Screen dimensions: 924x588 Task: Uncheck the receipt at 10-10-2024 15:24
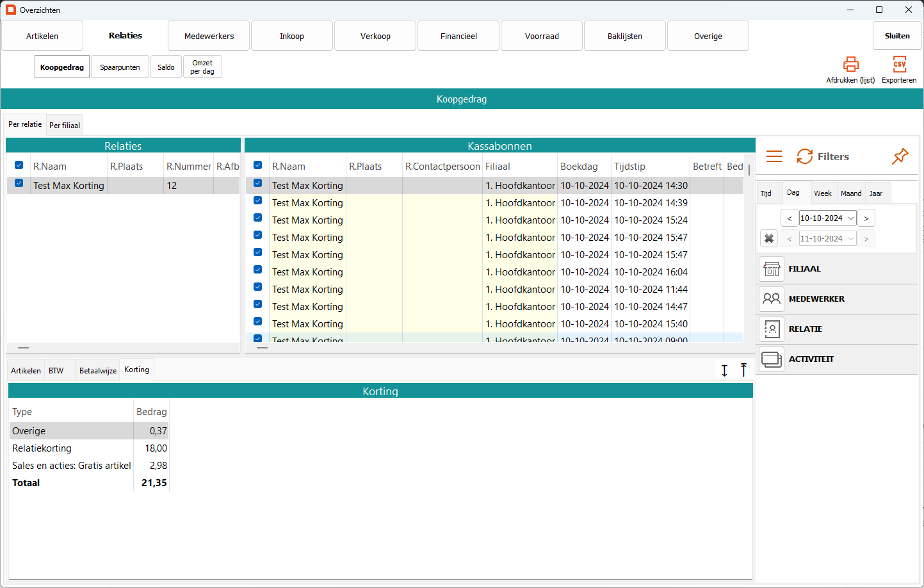click(x=258, y=218)
